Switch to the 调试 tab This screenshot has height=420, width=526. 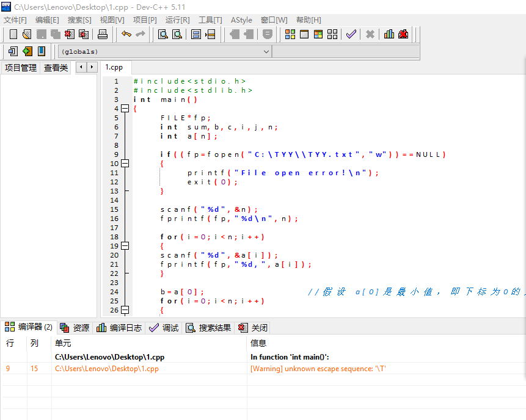[164, 328]
